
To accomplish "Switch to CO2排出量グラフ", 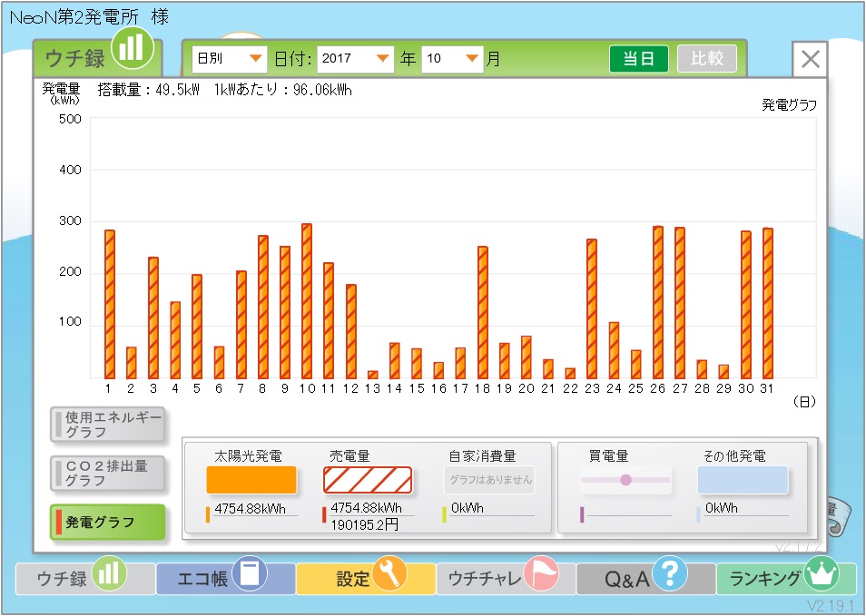I will point(108,473).
